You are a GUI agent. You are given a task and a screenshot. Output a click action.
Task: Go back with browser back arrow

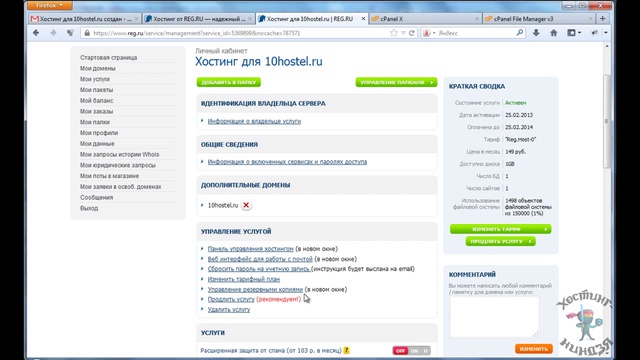pos(36,33)
